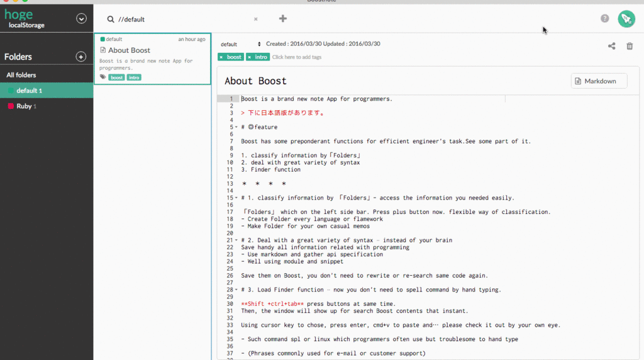Screen dimensions: 644x360
Task: Open help question mark icon
Action: click(x=604, y=18)
